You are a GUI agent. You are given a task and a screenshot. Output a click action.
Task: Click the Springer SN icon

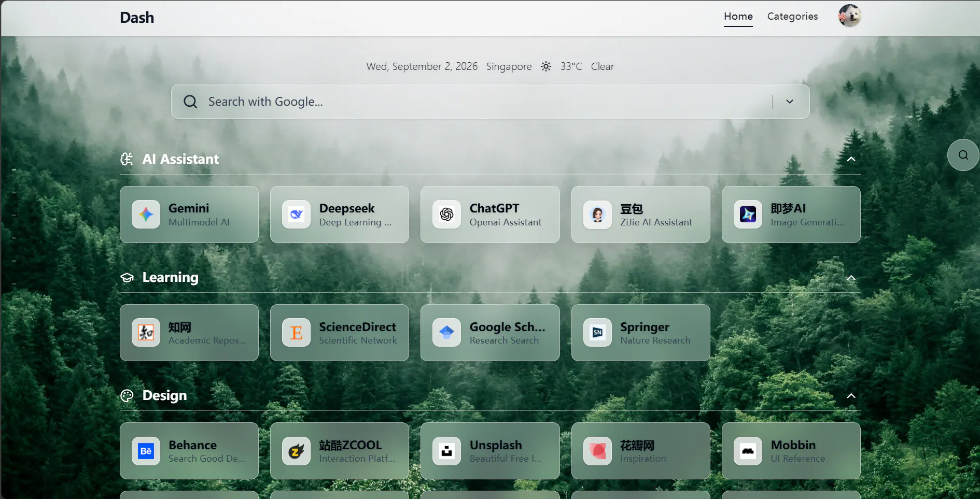(597, 333)
